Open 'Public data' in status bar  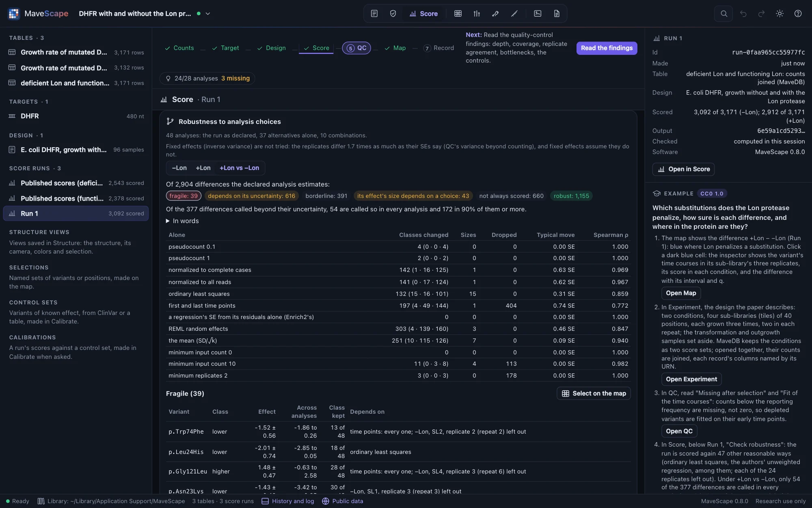point(343,501)
